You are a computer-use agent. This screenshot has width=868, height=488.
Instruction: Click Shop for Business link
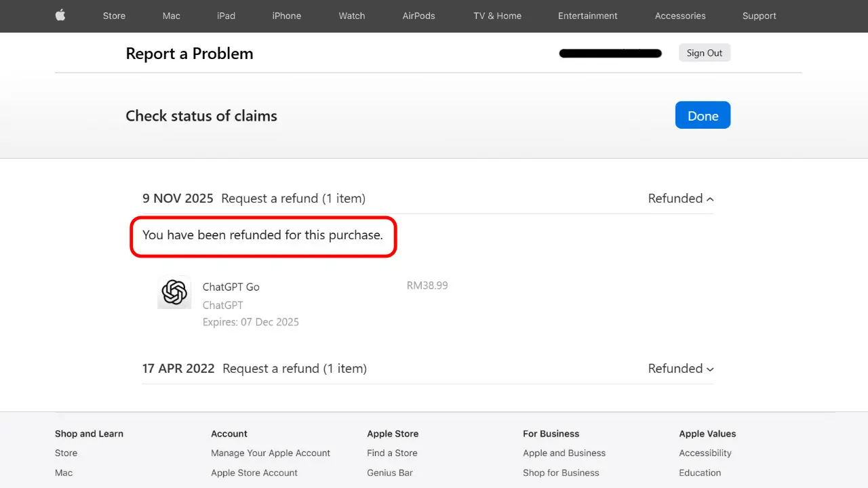[x=561, y=472]
